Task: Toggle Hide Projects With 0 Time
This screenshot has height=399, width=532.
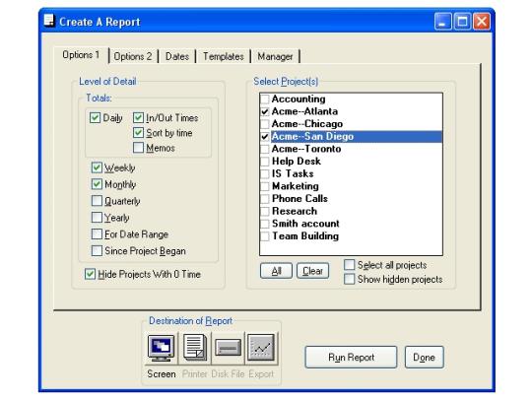Action: click(90, 274)
